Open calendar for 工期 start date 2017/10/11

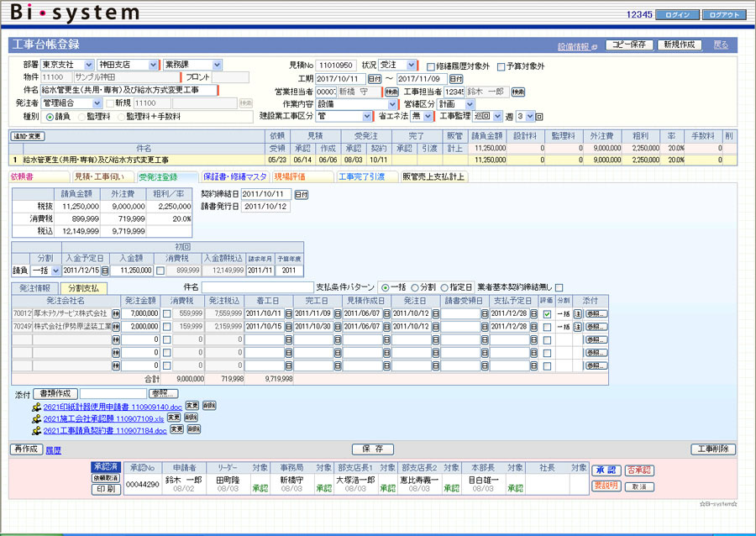click(x=375, y=79)
